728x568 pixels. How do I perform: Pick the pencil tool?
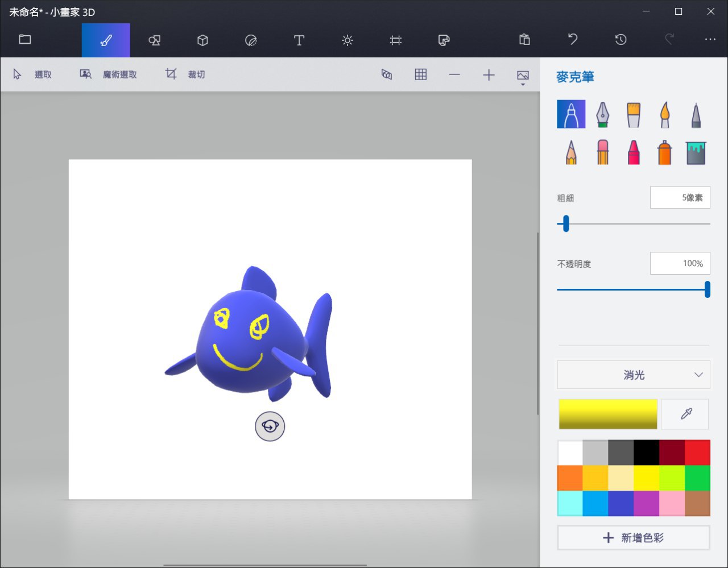pos(571,153)
